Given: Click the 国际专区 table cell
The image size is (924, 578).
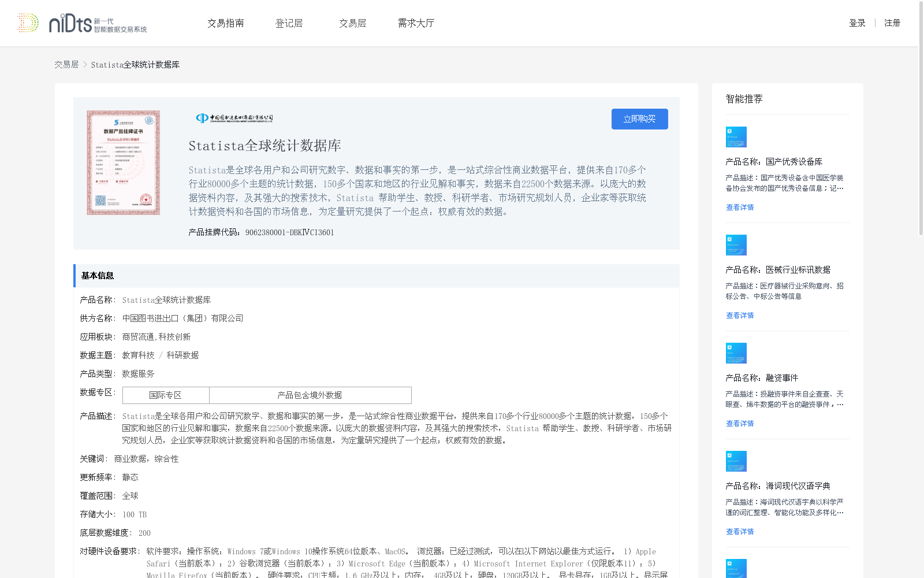Looking at the screenshot, I should 166,395.
